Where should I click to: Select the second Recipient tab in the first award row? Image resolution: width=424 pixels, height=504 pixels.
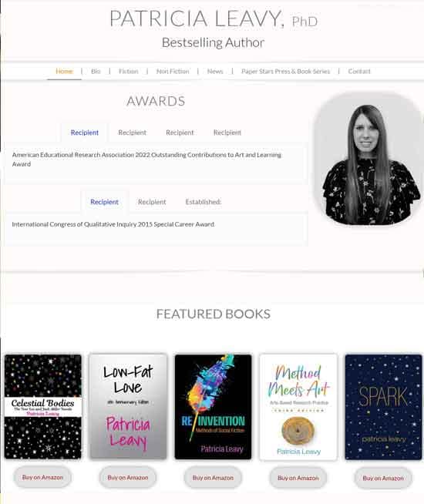tap(132, 133)
